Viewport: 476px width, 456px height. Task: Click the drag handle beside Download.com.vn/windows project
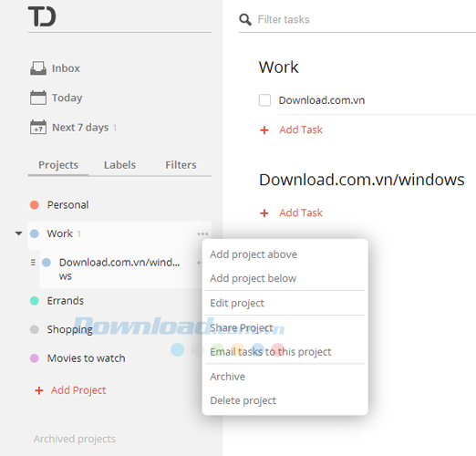click(33, 263)
